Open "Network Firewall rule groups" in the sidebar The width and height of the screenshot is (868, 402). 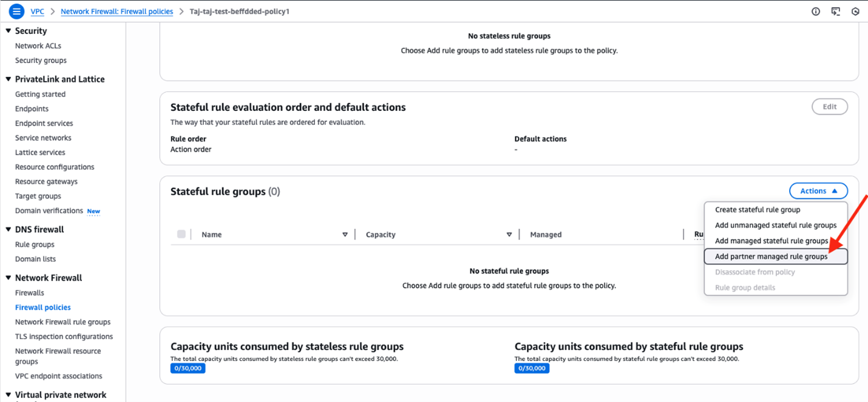pos(63,321)
